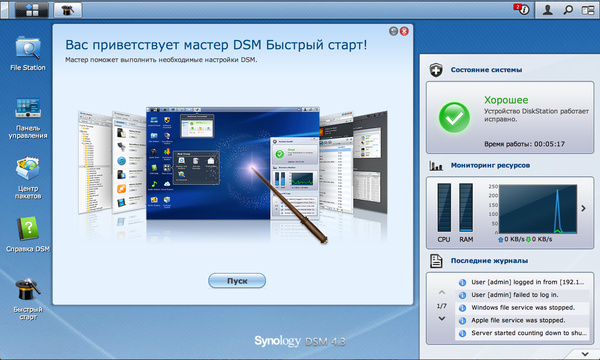This screenshot has height=360, width=600.
Task: Select log 'Server started counting down'
Action: 522,333
